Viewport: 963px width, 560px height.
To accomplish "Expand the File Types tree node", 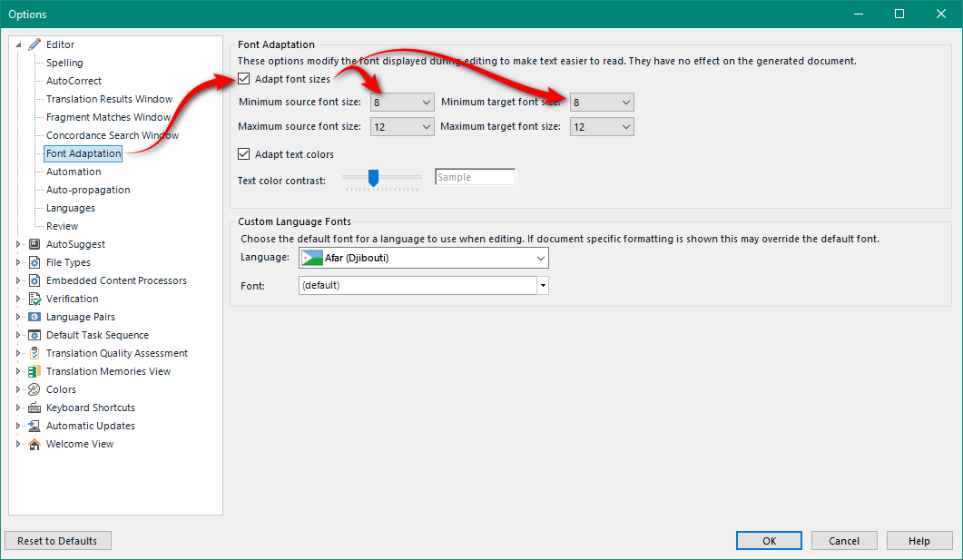I will click(x=18, y=262).
